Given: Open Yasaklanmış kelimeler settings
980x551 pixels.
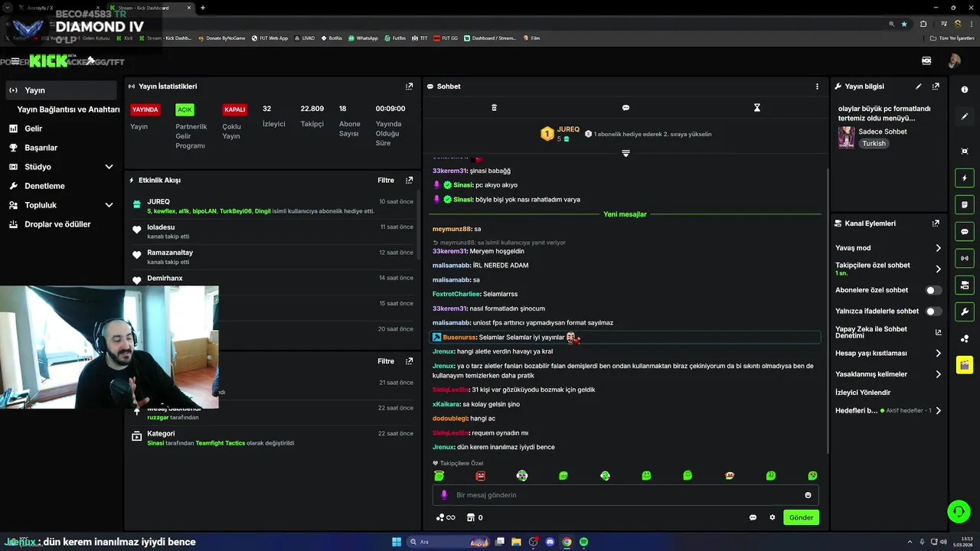Looking at the screenshot, I should 888,374.
